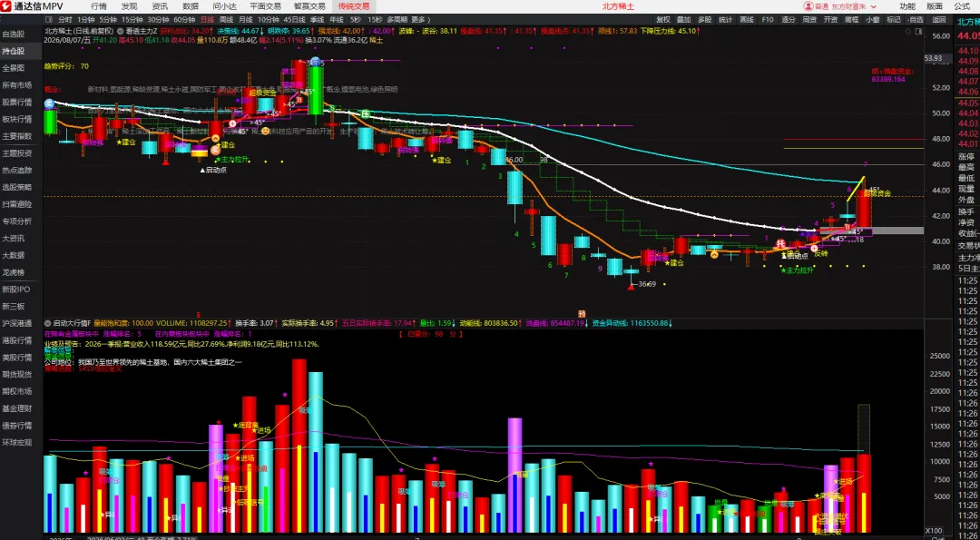Click the orange 预 marker above the volume panel
Image resolution: width=980 pixels, height=540 pixels.
[582, 313]
